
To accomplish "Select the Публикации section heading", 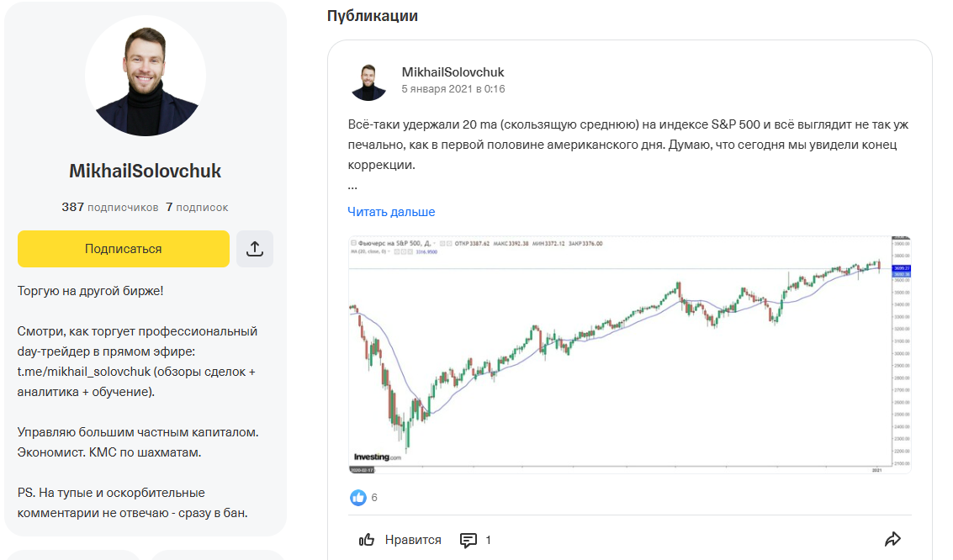I will (371, 15).
